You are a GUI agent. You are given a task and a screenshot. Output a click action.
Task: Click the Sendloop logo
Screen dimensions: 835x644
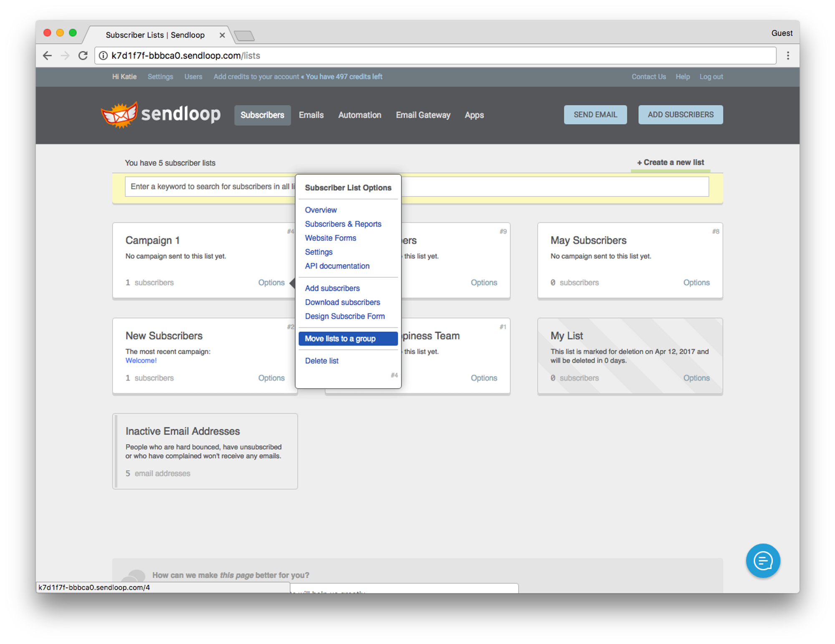click(x=160, y=114)
